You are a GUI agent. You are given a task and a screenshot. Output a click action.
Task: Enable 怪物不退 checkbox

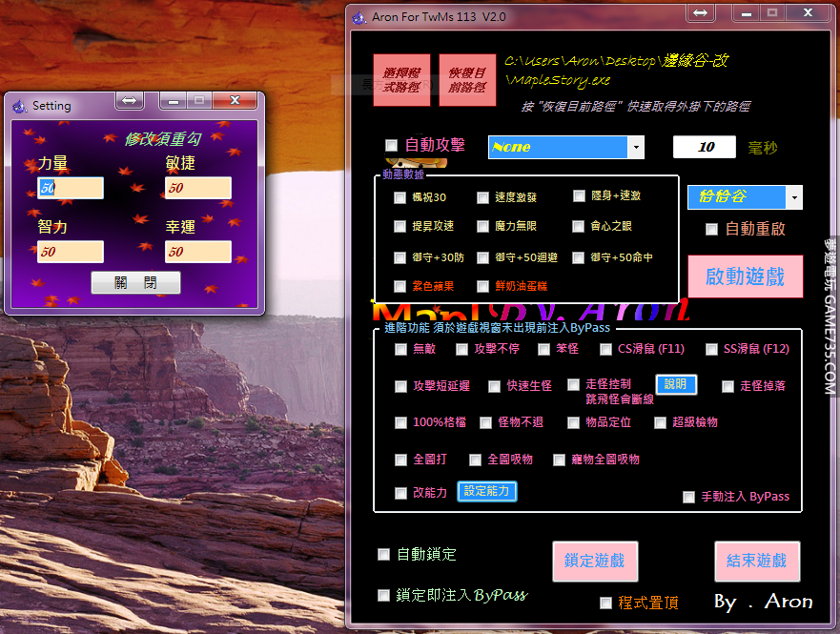pyautogui.click(x=486, y=423)
